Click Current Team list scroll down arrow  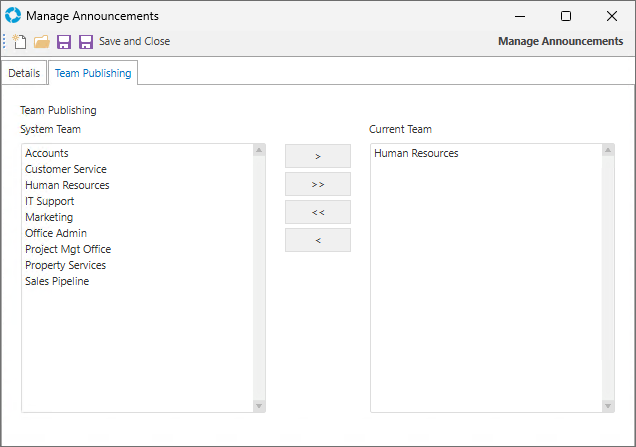608,405
